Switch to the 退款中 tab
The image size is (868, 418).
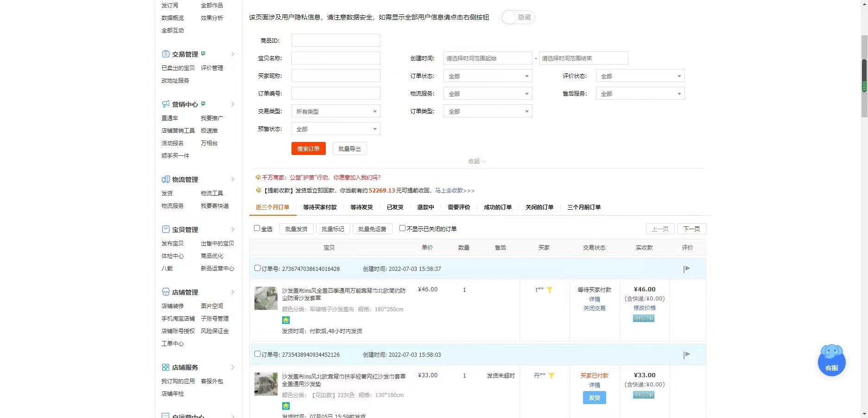pos(425,207)
